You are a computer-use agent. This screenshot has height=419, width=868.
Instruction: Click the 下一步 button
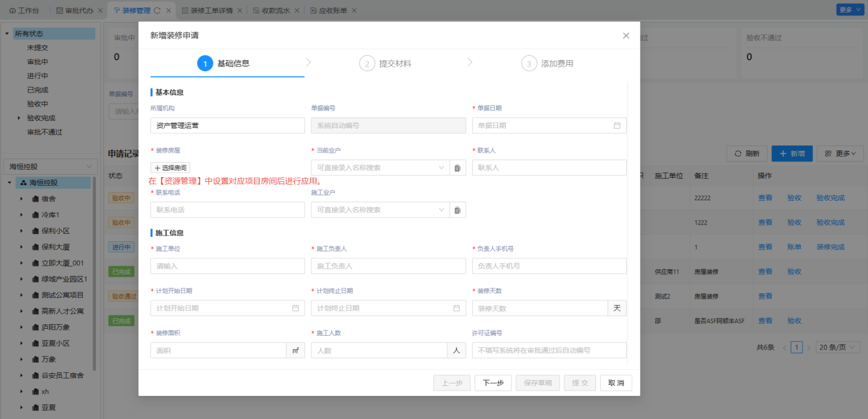coord(492,383)
